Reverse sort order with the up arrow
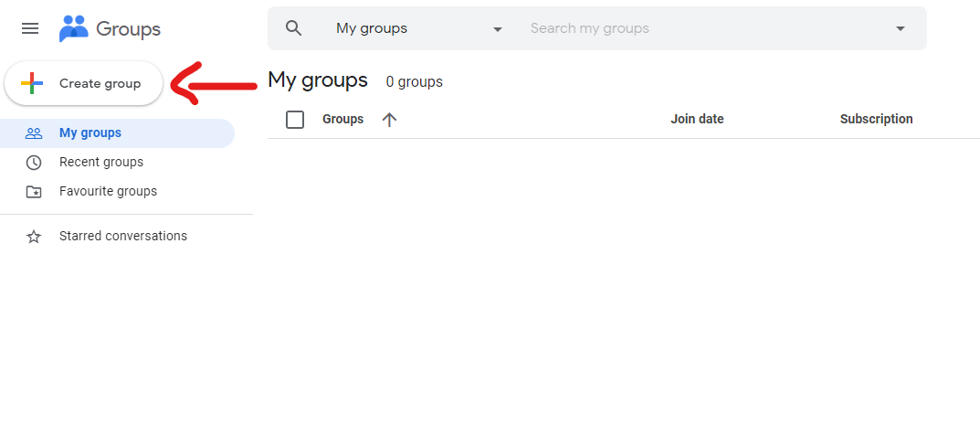Image resolution: width=980 pixels, height=445 pixels. 389,120
